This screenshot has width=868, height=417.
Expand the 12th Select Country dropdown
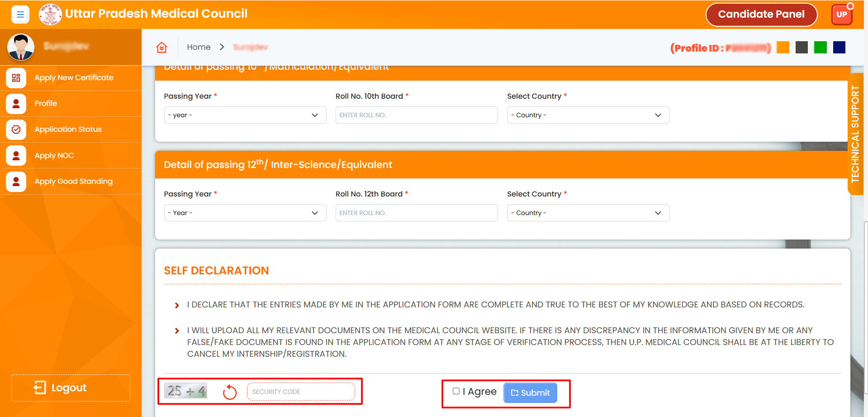588,213
